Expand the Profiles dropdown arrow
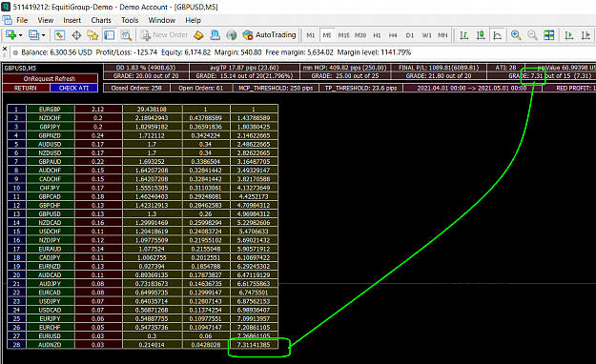596x364 pixels. point(43,35)
